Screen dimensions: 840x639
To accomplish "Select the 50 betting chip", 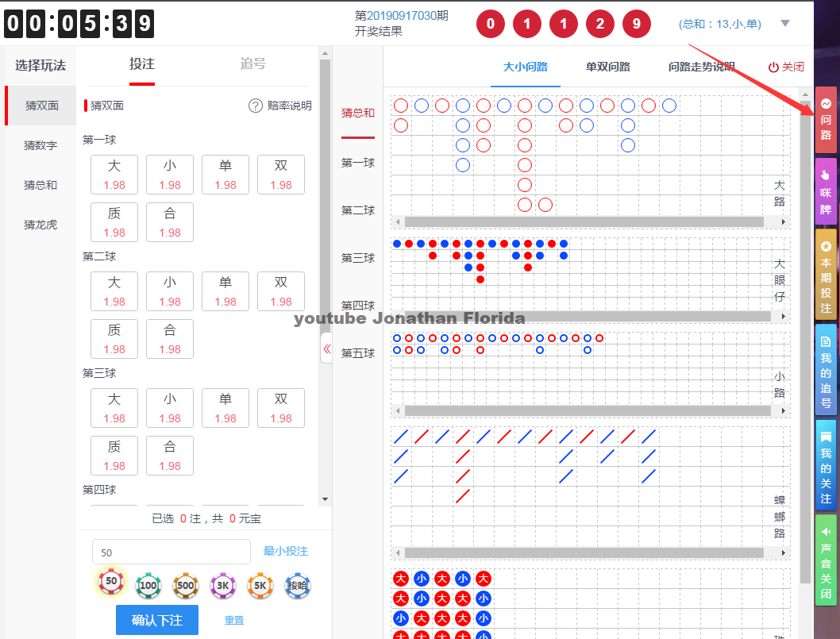I will (x=111, y=583).
